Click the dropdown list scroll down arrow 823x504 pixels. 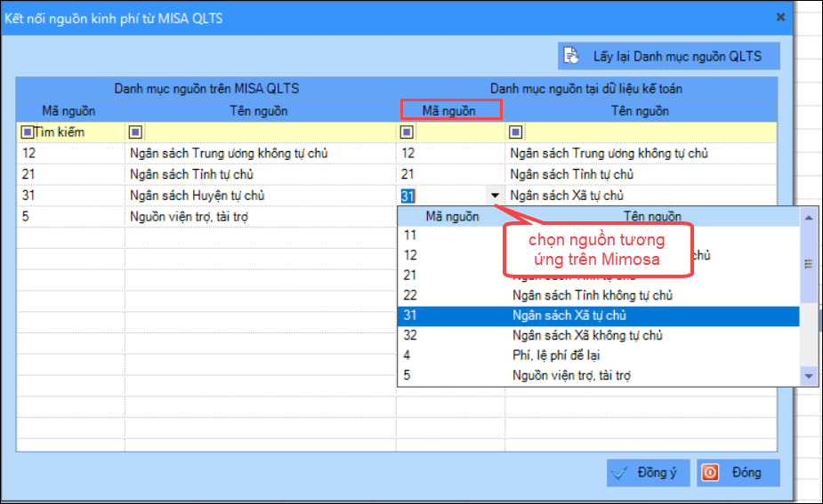pyautogui.click(x=808, y=376)
